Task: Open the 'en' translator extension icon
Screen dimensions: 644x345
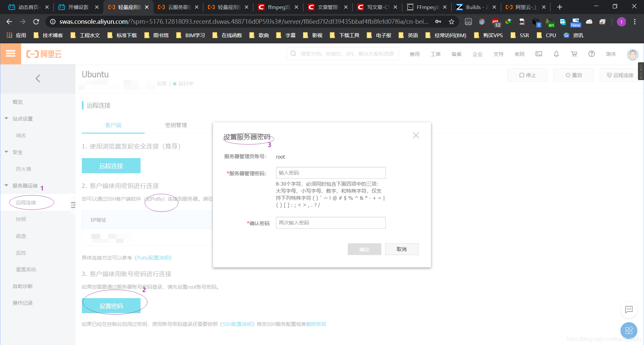Action: pos(550,22)
